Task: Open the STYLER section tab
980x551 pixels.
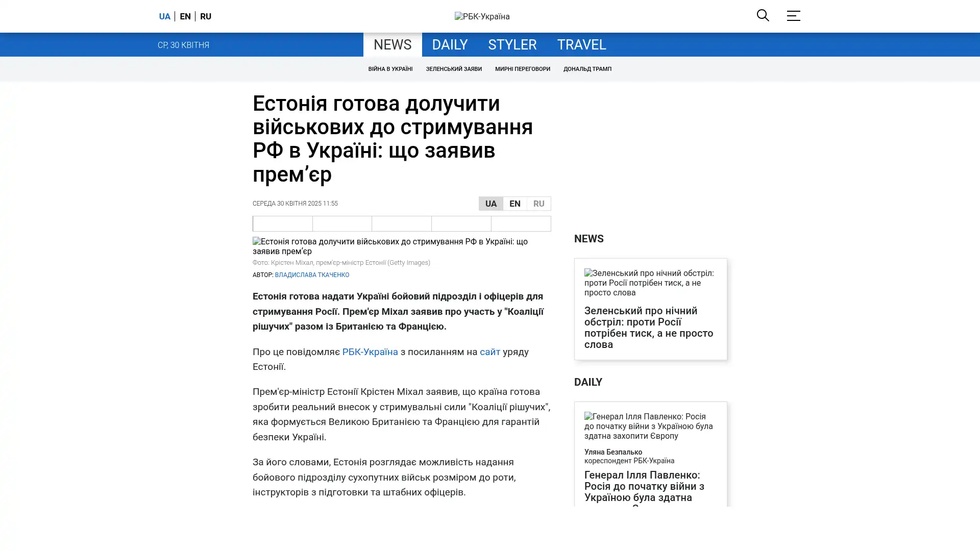Action: [x=512, y=45]
